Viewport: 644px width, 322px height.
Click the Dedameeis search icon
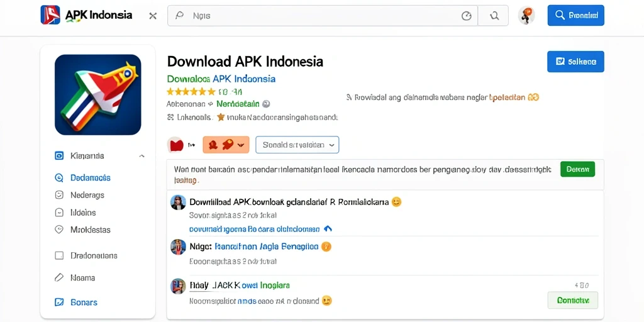(x=59, y=178)
